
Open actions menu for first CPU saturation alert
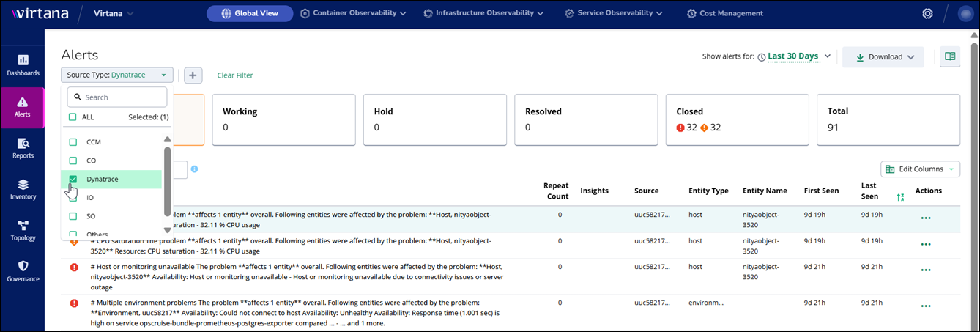coord(926,218)
